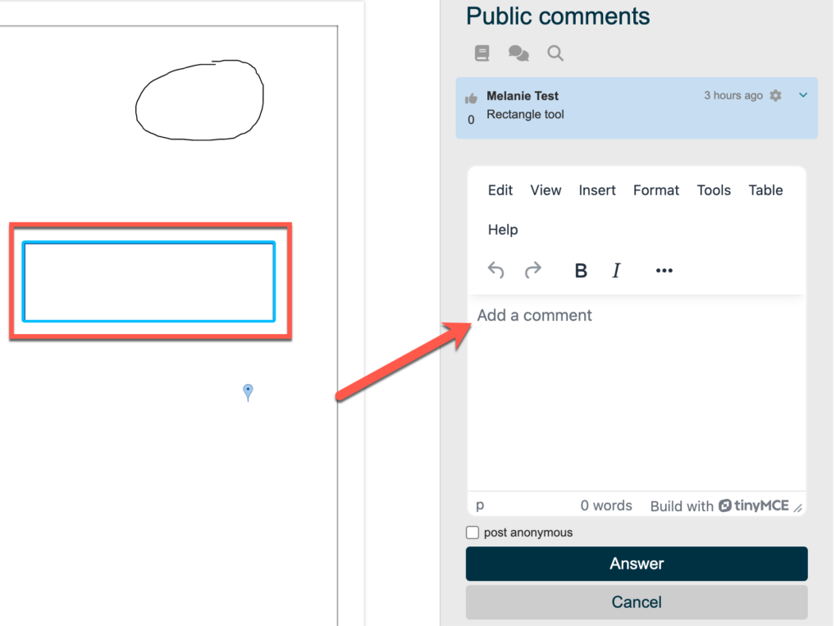Viewport: 840px width, 626px height.
Task: Open the Format menu
Action: 656,190
